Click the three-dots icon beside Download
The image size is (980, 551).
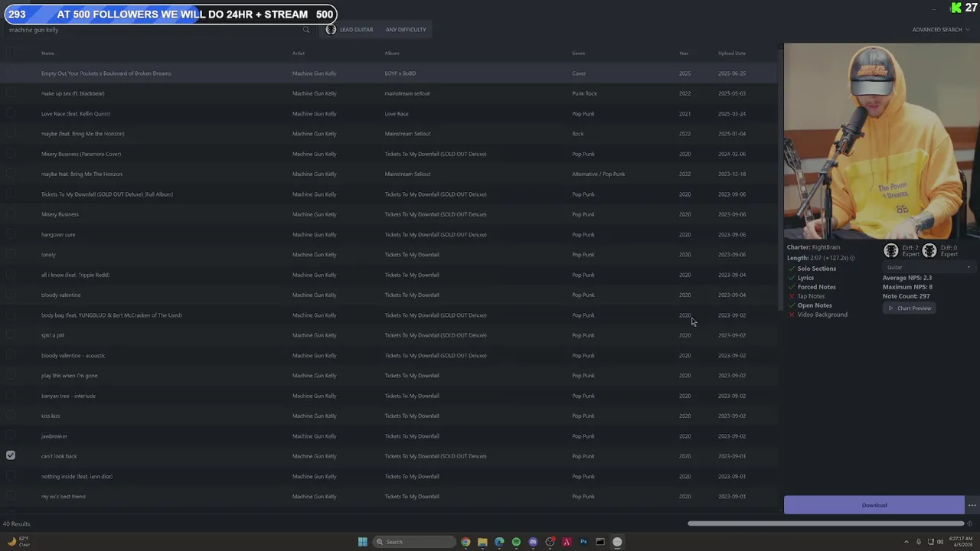(972, 505)
